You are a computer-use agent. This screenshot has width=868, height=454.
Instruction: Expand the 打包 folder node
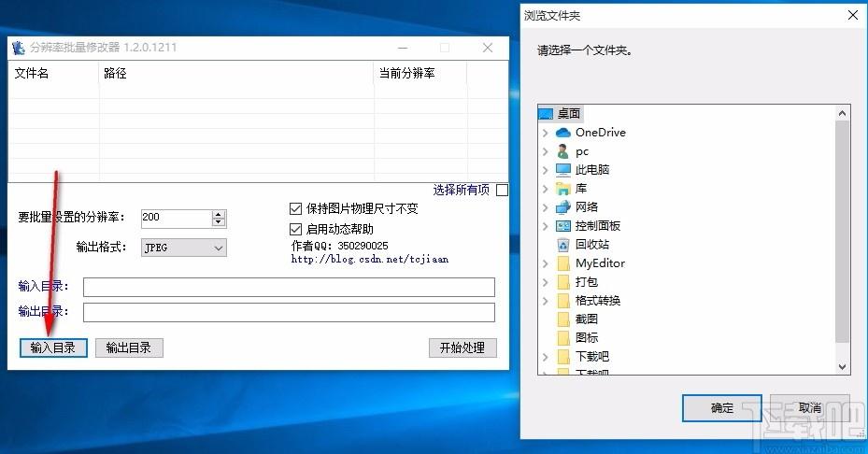click(546, 282)
